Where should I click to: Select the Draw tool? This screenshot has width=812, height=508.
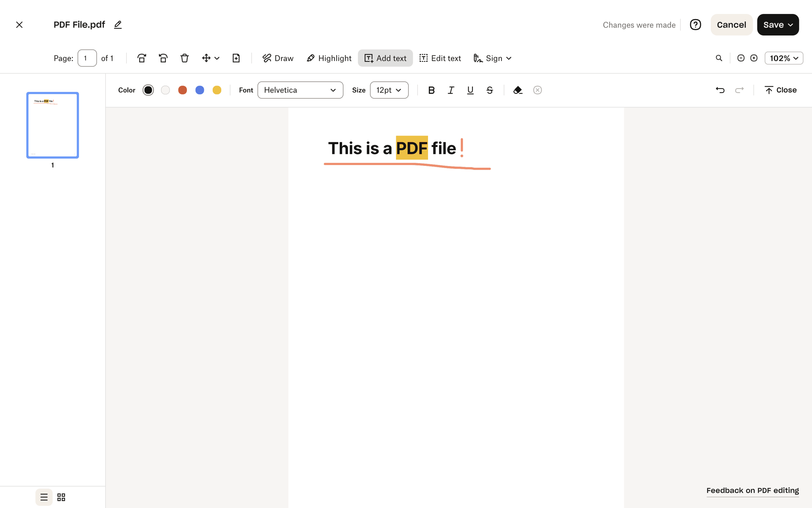click(x=278, y=58)
